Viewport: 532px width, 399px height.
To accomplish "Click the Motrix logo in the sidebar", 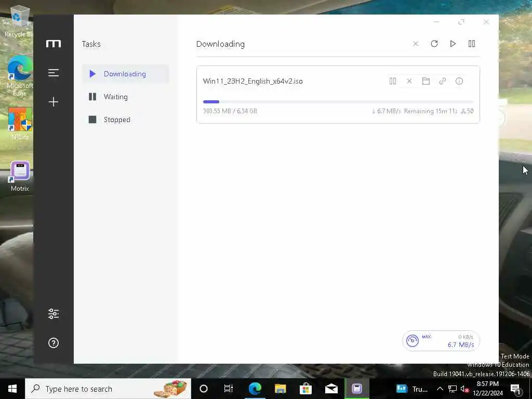I will click(54, 44).
